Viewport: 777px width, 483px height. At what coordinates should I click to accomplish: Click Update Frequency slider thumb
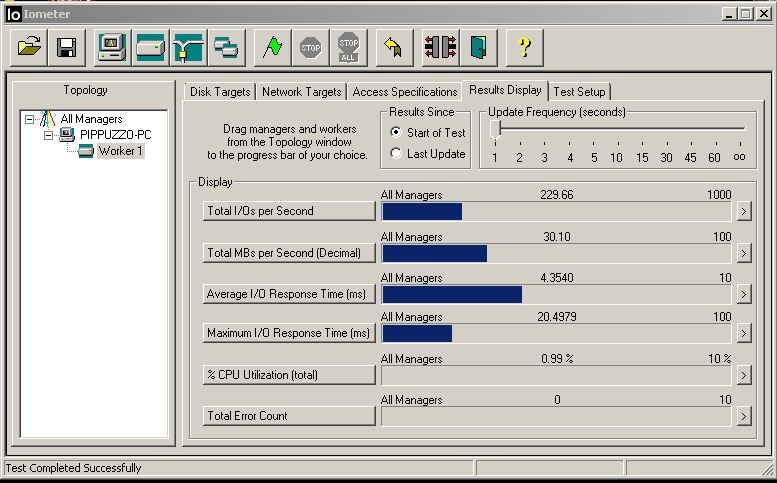495,130
